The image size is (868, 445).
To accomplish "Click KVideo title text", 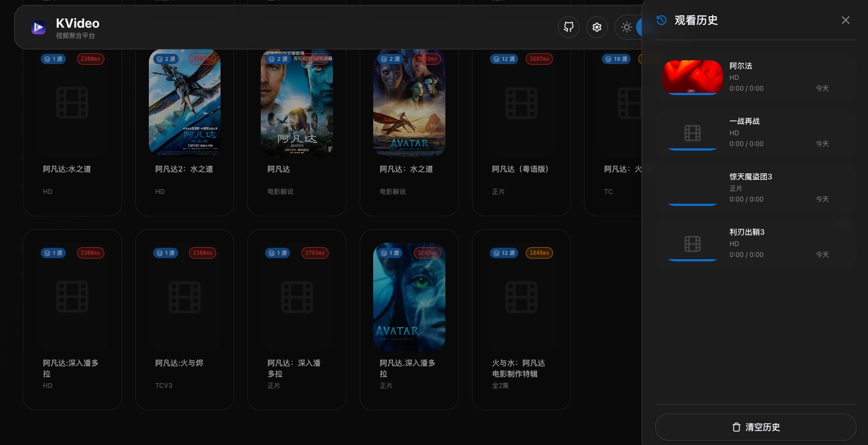I will click(x=78, y=23).
